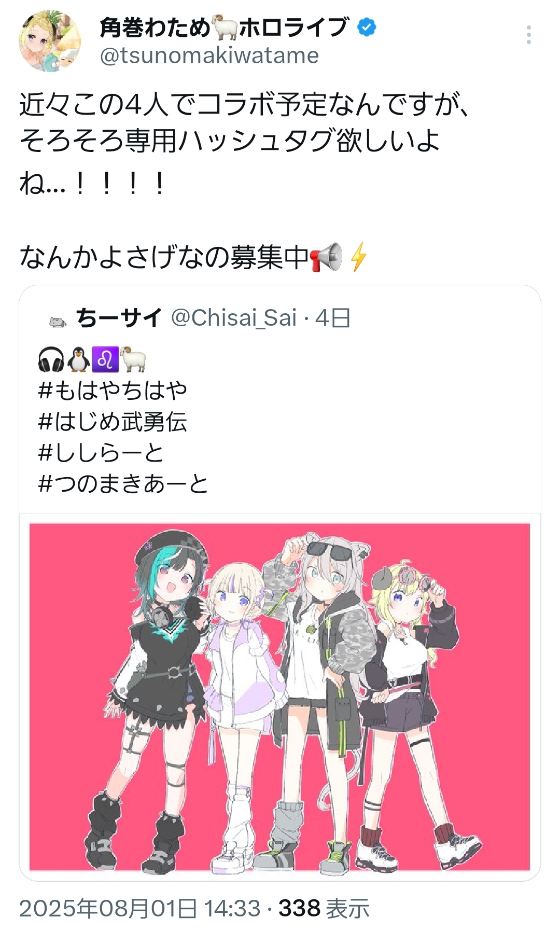This screenshot has height=932, width=560.
Task: Open hashtag #はじめ武勇伝
Action: (x=113, y=421)
